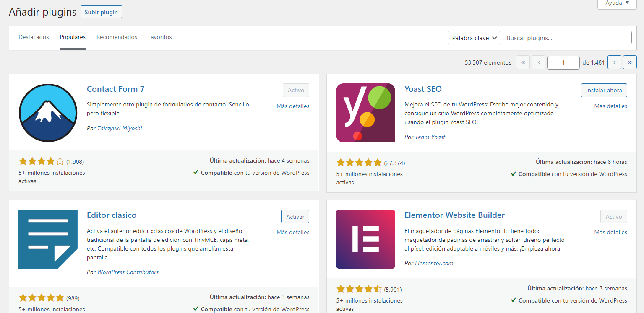Activate Editor clásico plugin
The height and width of the screenshot is (313, 644).
coord(295,216)
